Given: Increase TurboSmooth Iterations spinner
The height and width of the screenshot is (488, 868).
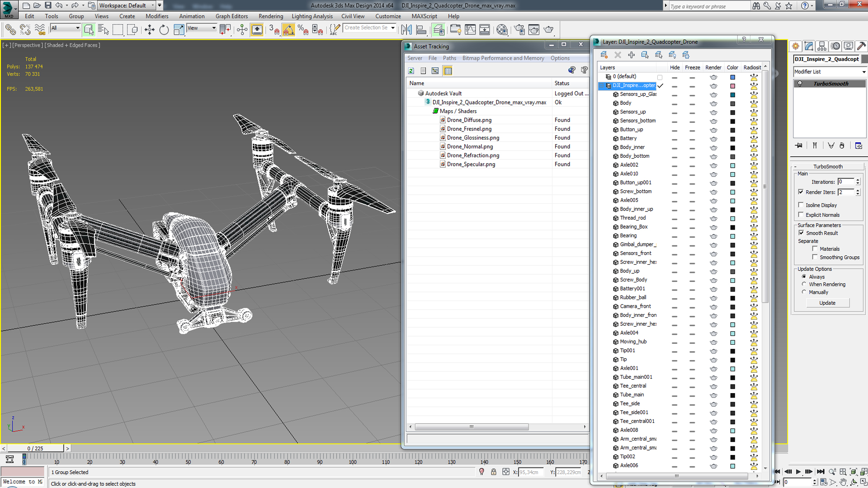Looking at the screenshot, I should tap(858, 180).
